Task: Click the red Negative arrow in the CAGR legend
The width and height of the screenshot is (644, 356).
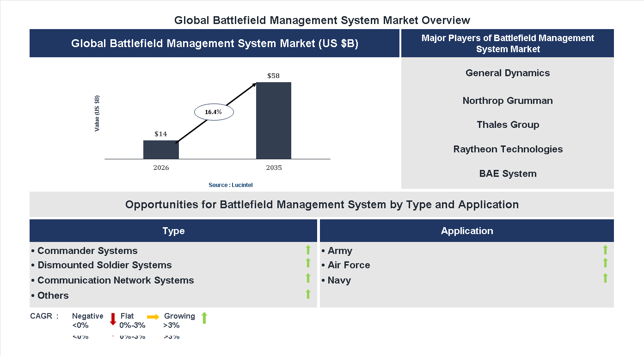Action: 112,320
